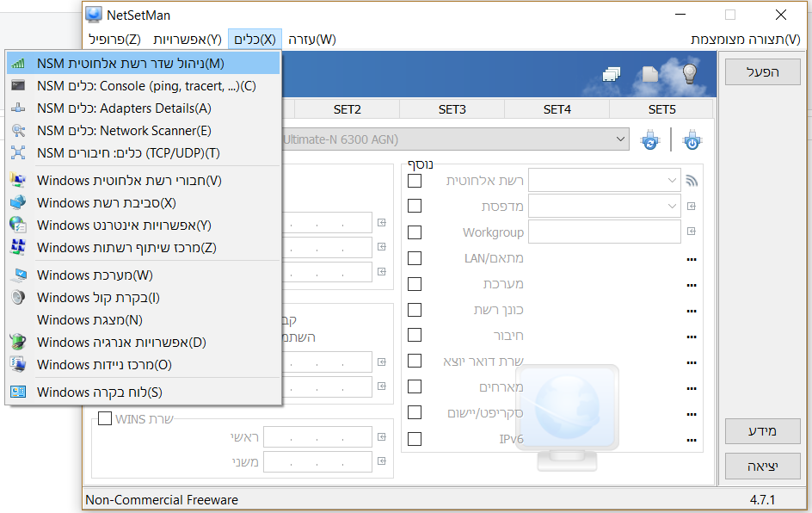Click the light bulb tips icon
This screenshot has height=513, width=812.
pos(689,74)
